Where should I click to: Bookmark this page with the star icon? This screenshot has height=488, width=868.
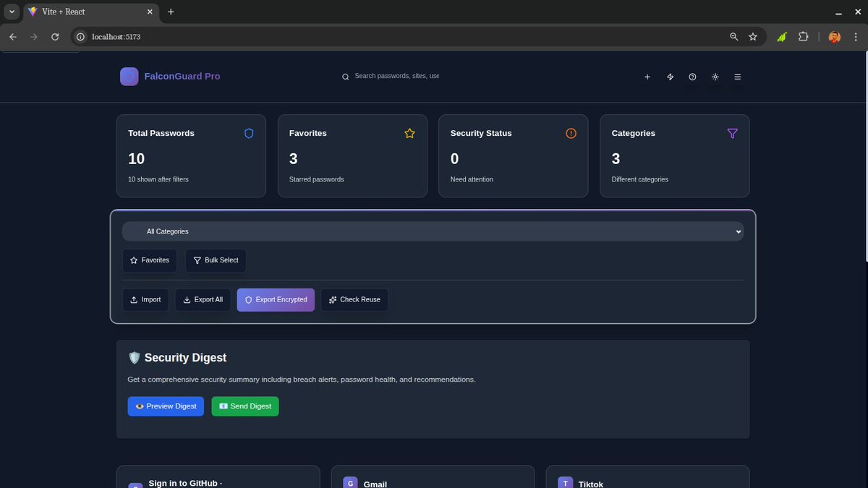pos(753,37)
